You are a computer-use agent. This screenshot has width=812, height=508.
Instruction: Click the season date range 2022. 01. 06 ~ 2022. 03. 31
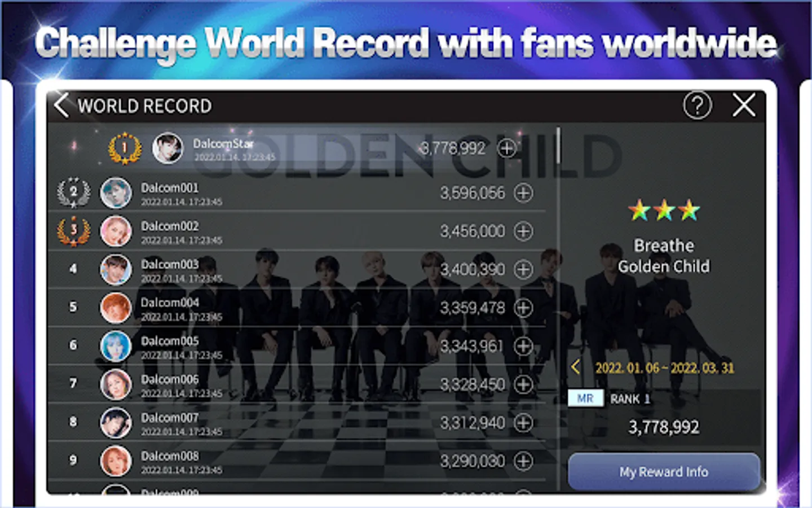[x=665, y=368]
